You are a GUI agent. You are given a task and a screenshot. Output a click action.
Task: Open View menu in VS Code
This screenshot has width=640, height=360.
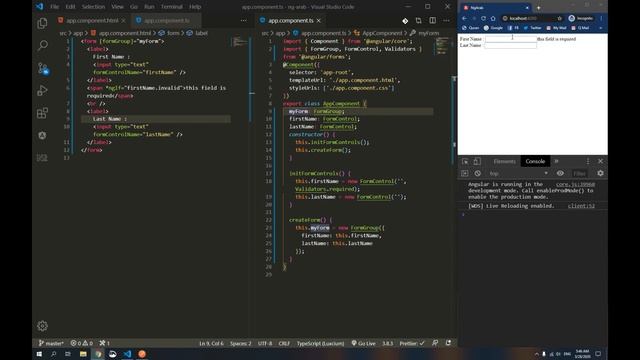pos(117,7)
